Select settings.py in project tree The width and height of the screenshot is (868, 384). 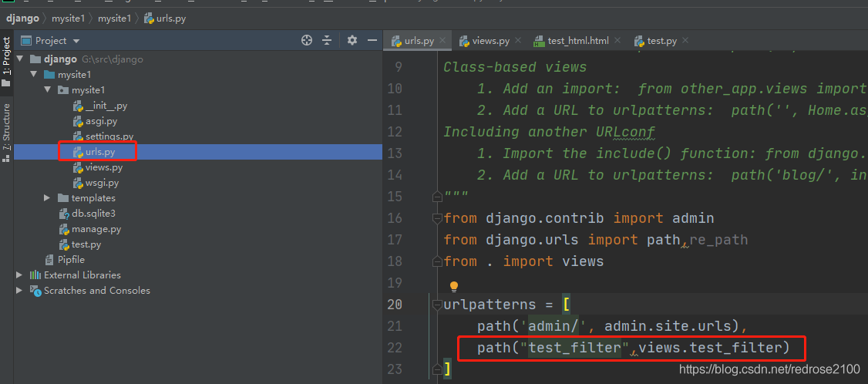pyautogui.click(x=103, y=136)
